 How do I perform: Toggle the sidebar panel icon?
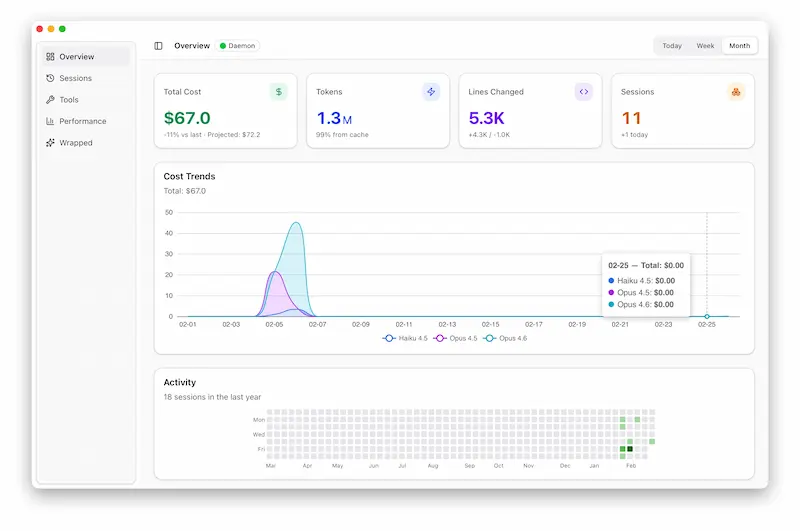point(158,46)
